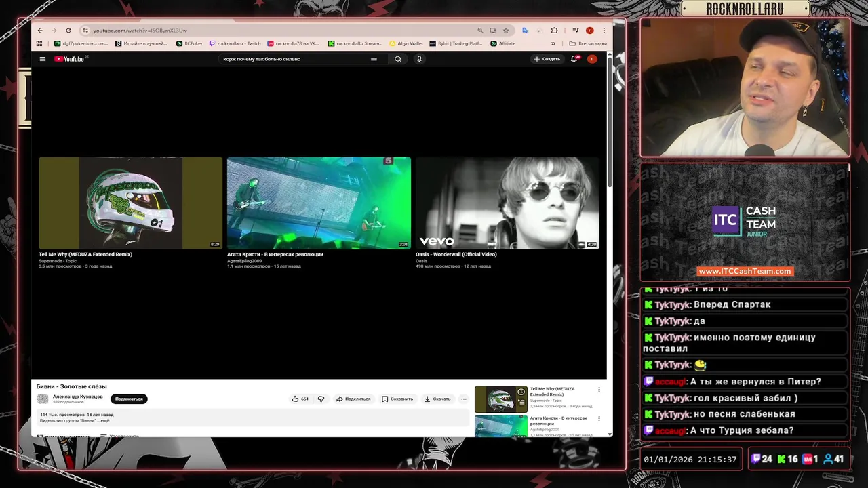The height and width of the screenshot is (488, 868).
Task: Open the site info icon in the address bar
Action: point(85,30)
